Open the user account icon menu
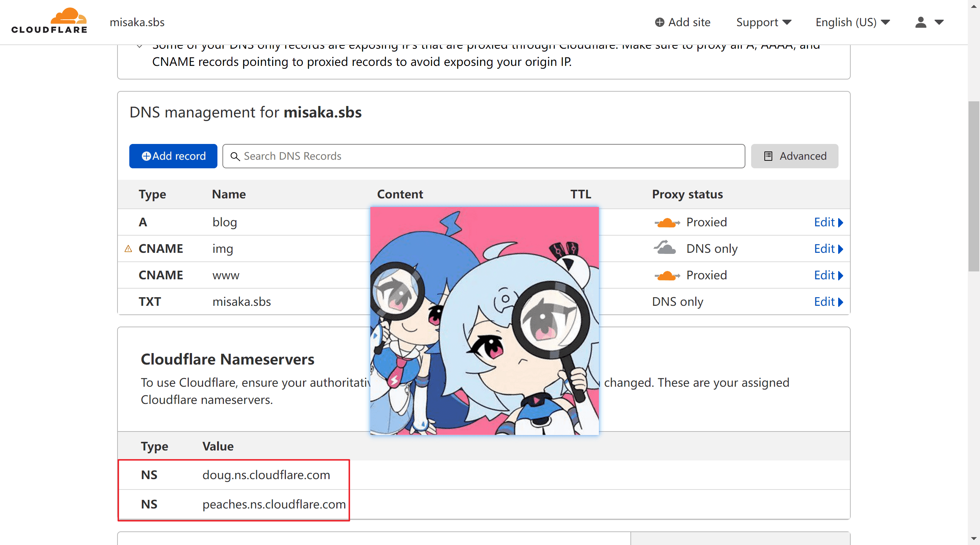The image size is (980, 545). pyautogui.click(x=921, y=23)
